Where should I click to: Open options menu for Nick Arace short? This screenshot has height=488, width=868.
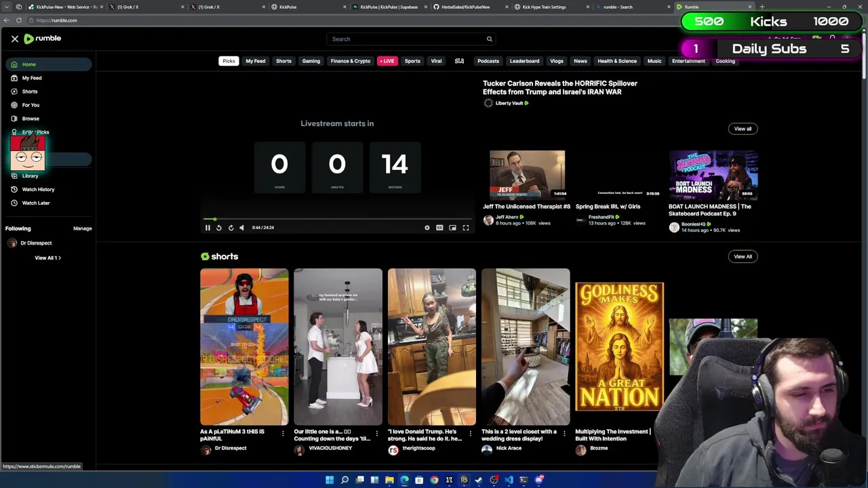(564, 433)
